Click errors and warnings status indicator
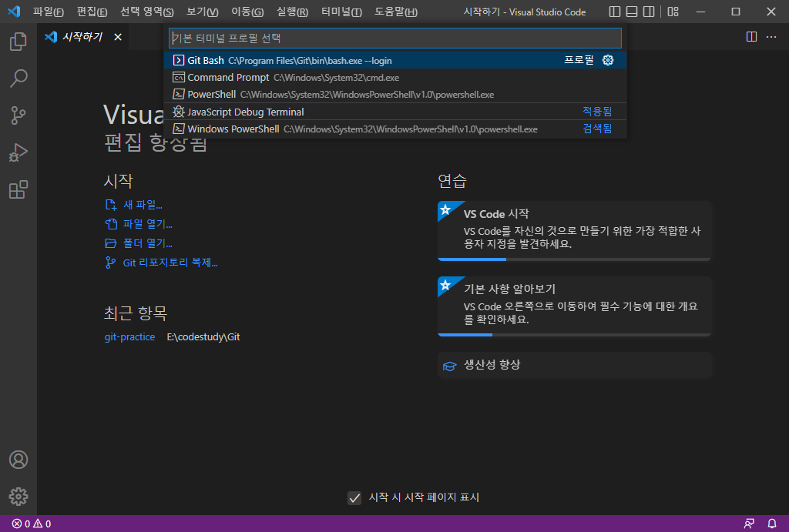 [x=31, y=524]
